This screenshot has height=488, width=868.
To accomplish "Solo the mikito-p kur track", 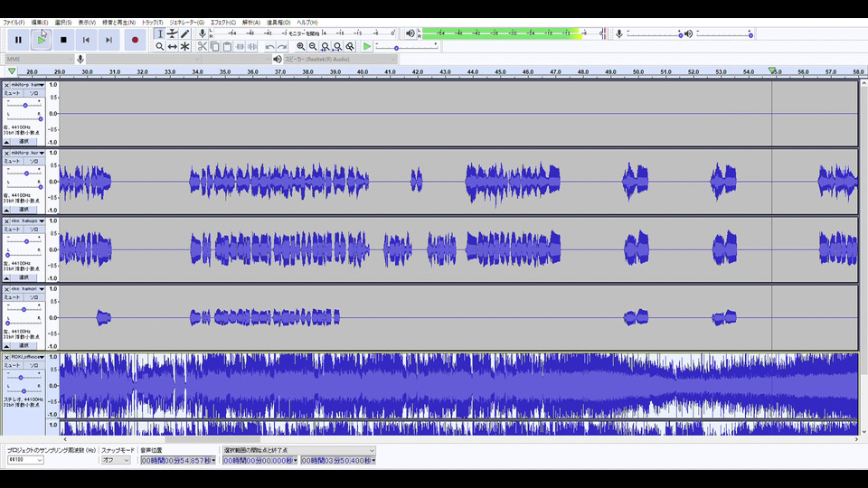I will [33, 162].
